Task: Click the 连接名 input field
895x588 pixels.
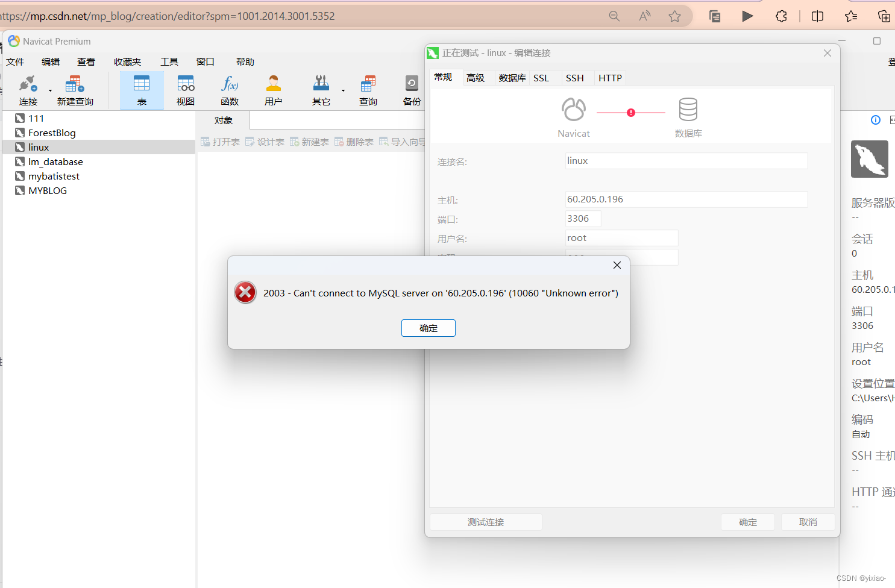Action: (x=686, y=161)
